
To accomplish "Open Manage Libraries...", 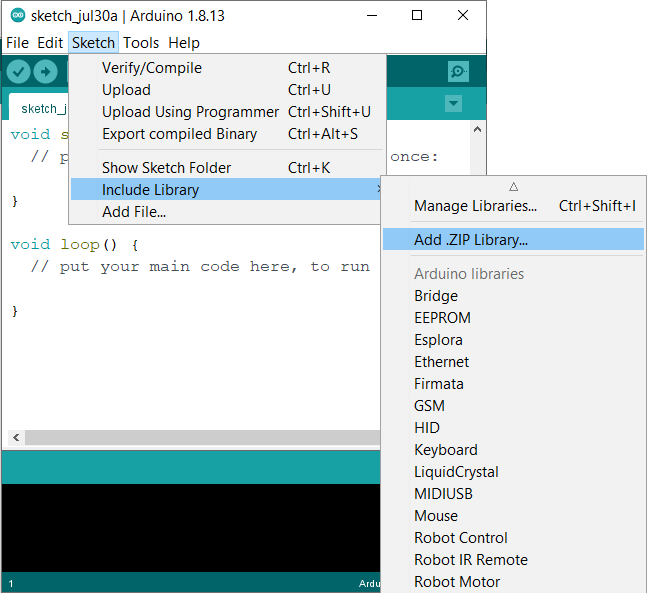I will click(x=513, y=206).
